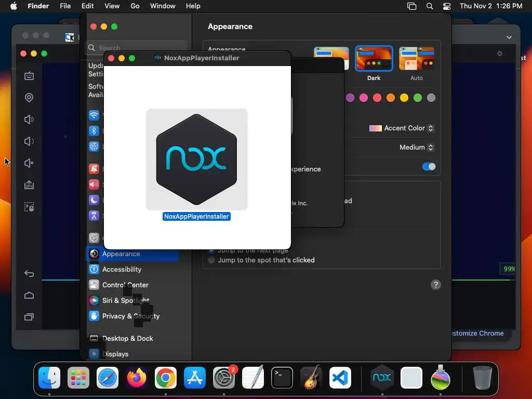
Task: Click the Nox app in the Dock
Action: (382, 377)
